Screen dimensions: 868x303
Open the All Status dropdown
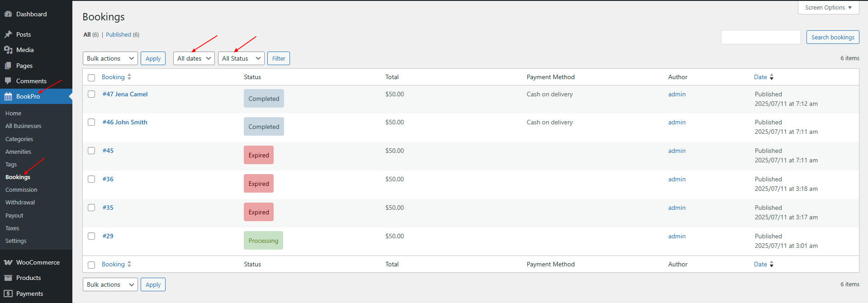(241, 58)
